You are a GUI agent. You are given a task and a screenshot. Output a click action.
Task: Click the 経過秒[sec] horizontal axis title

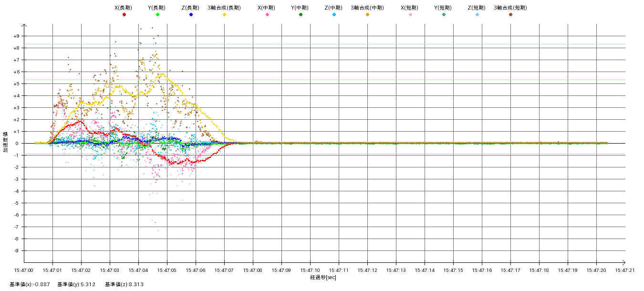click(x=323, y=277)
